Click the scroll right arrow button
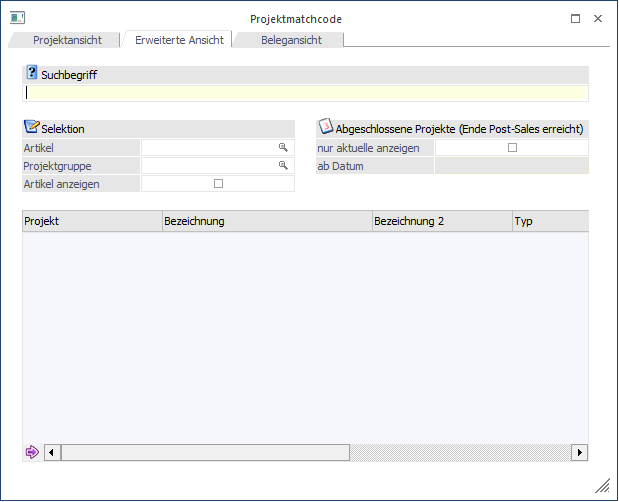Screen dimensions: 619x502 click(579, 453)
